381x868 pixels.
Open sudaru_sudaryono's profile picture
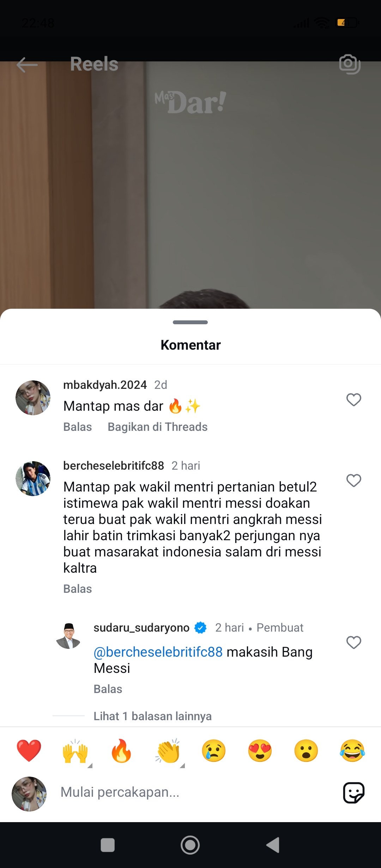68,636
